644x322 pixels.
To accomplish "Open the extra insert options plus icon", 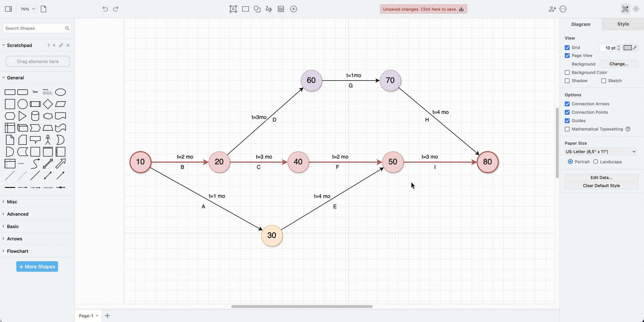I will click(x=293, y=9).
